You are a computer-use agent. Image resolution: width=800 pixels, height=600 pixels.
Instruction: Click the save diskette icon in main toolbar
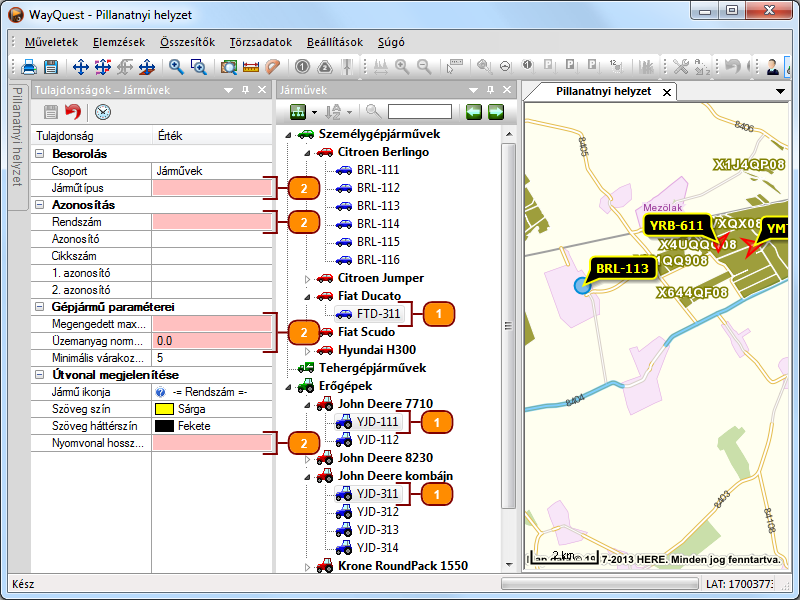point(50,67)
